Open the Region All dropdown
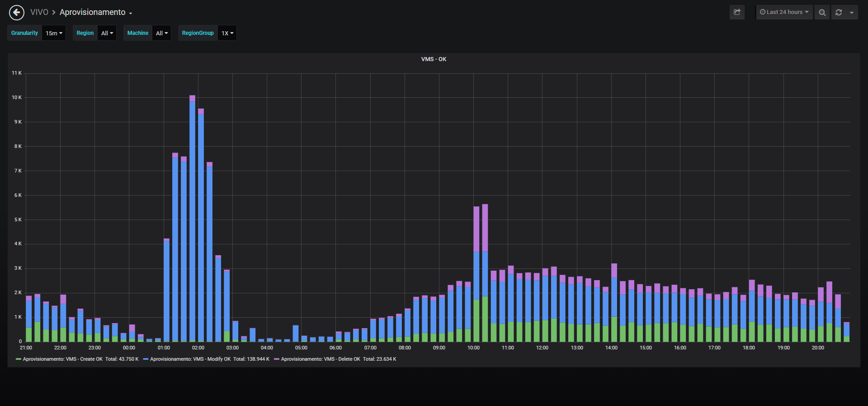 [x=107, y=33]
